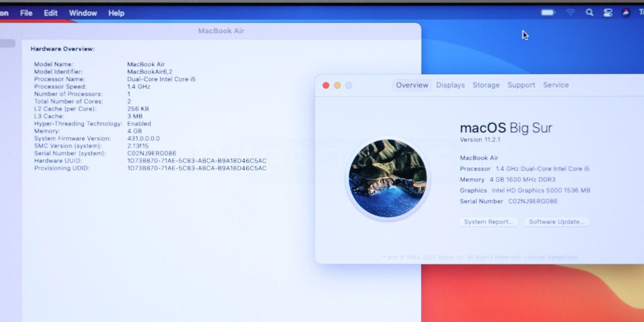Screen dimensions: 644x322
Task: Select the Overview tab
Action: coord(412,85)
